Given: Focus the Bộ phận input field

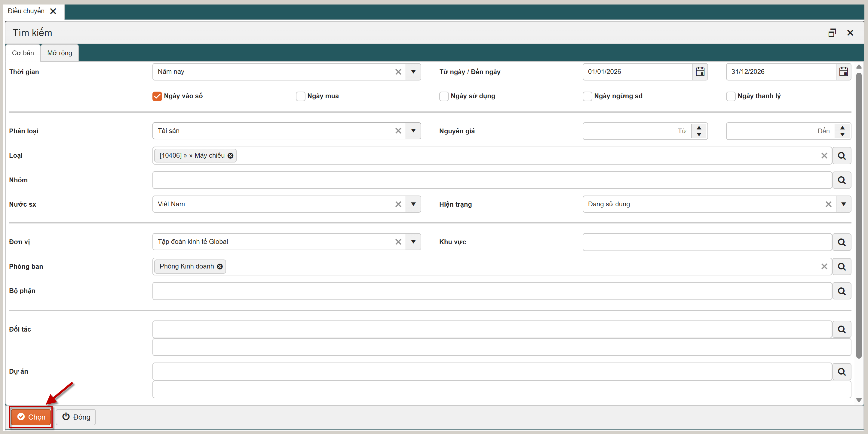Looking at the screenshot, I should [x=492, y=291].
